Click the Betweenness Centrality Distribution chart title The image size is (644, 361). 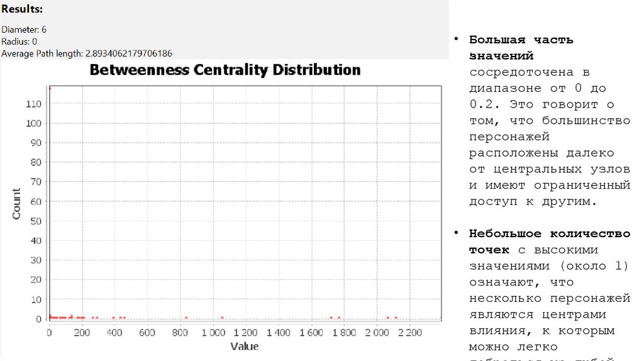tap(225, 70)
